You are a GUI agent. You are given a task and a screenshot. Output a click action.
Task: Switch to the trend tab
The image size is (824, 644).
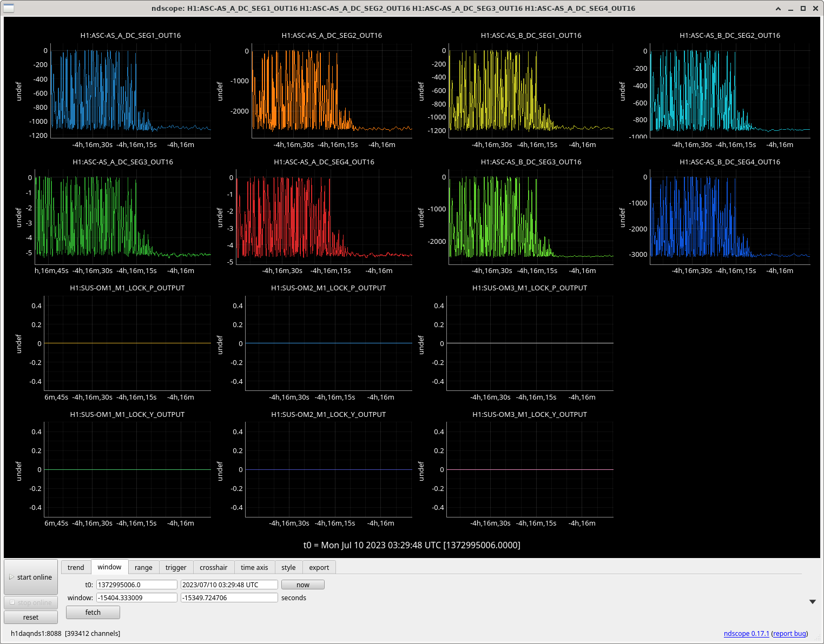76,567
